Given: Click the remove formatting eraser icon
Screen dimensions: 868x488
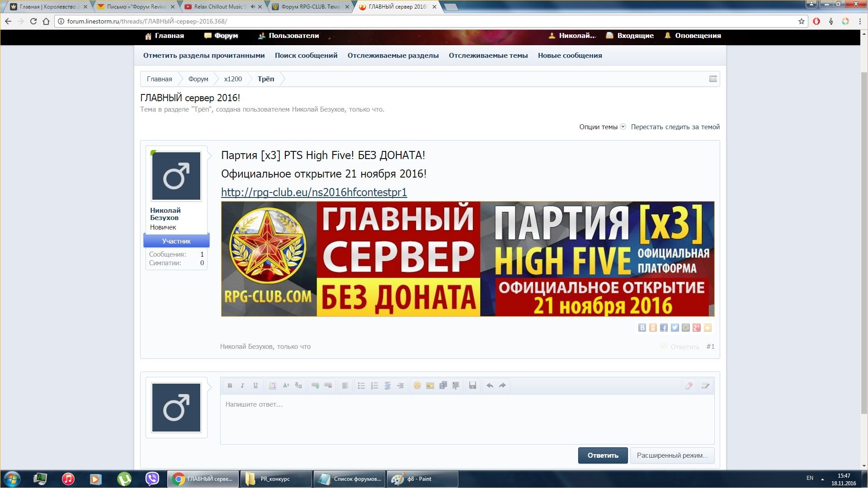Looking at the screenshot, I should (x=689, y=385).
